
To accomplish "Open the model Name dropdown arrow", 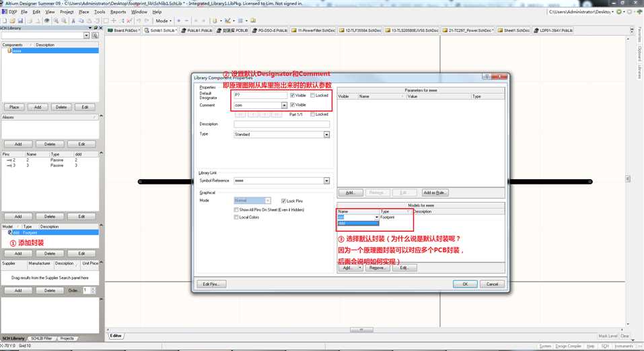I will [376, 217].
